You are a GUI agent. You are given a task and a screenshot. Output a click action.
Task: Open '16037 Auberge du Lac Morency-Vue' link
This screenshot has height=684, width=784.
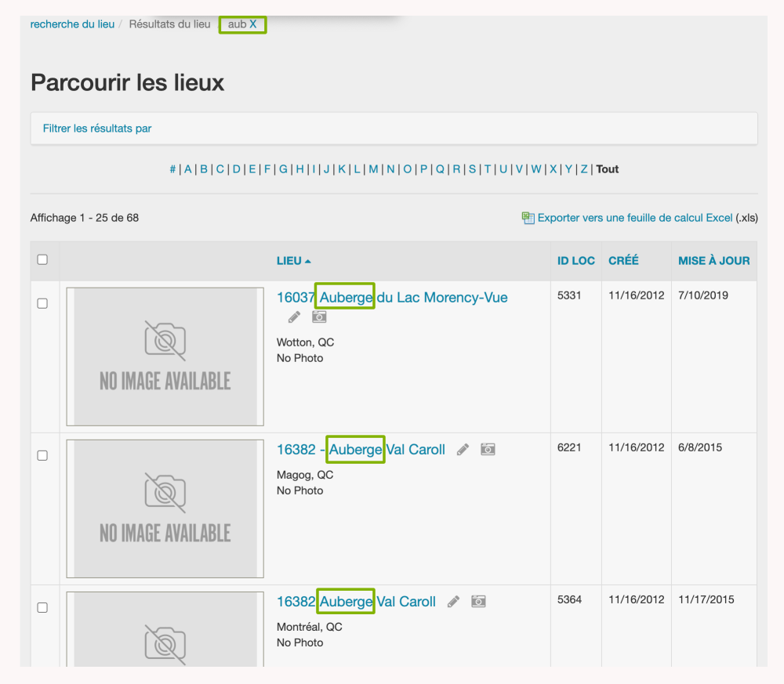pyautogui.click(x=392, y=297)
